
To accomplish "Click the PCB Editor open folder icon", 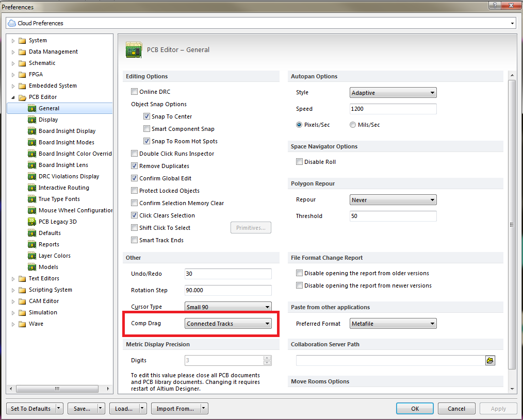I will [x=22, y=97].
